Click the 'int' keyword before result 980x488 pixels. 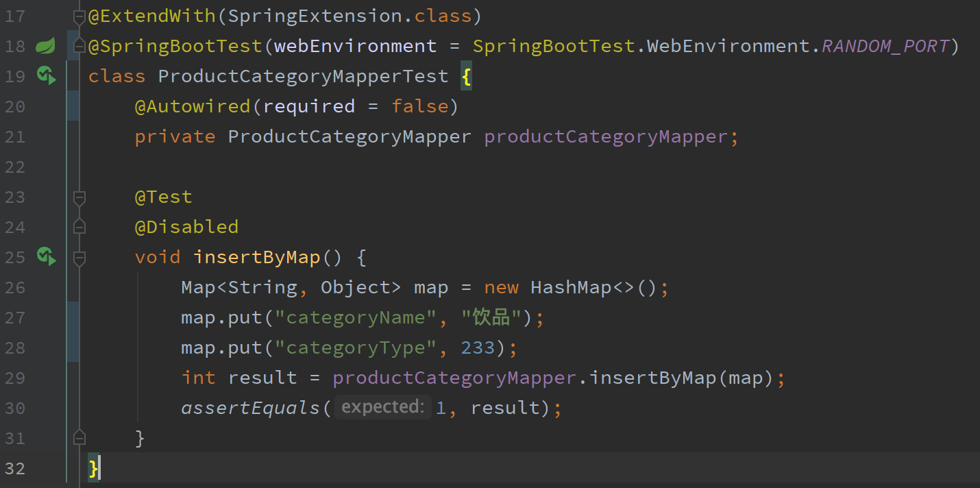(x=199, y=378)
